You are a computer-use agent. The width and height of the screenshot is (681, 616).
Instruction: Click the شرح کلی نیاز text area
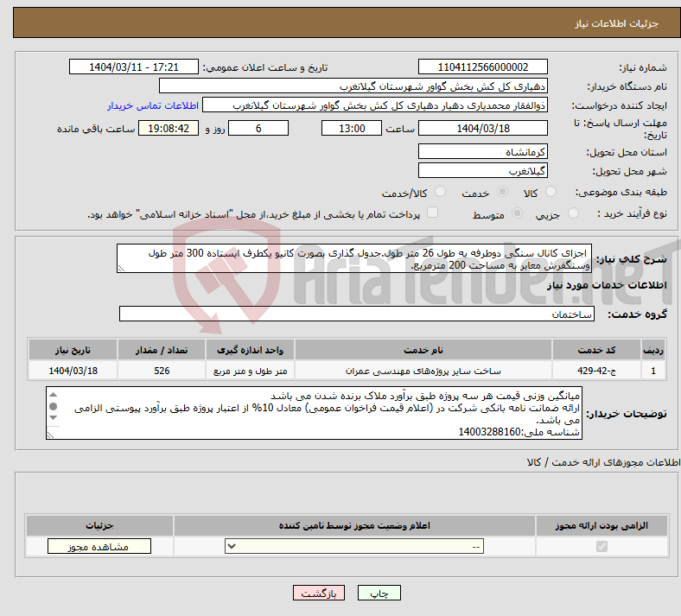click(354, 258)
